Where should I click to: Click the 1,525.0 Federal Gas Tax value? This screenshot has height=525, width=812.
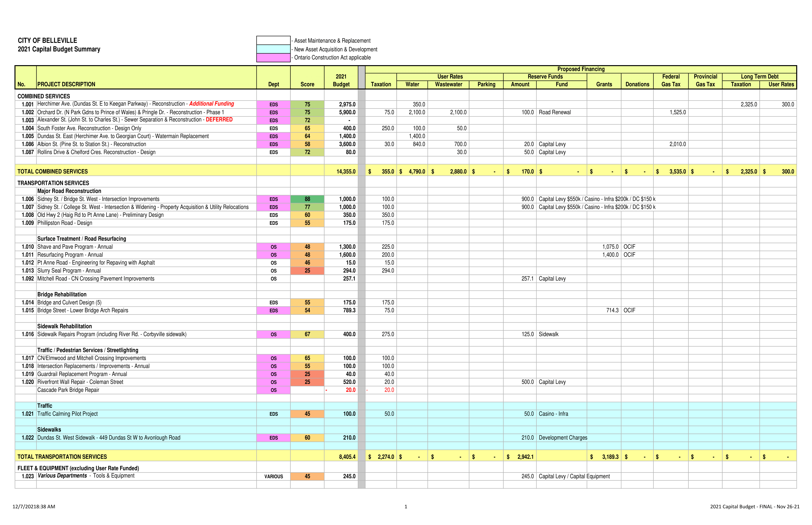pyautogui.click(x=678, y=112)
